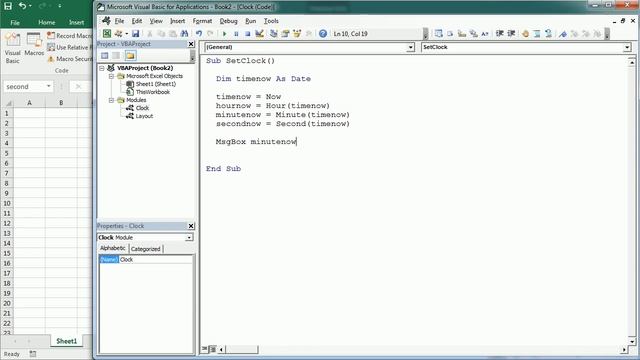Click the Uncomment Block icon
640x360 pixels.
pyautogui.click(x=549, y=34)
